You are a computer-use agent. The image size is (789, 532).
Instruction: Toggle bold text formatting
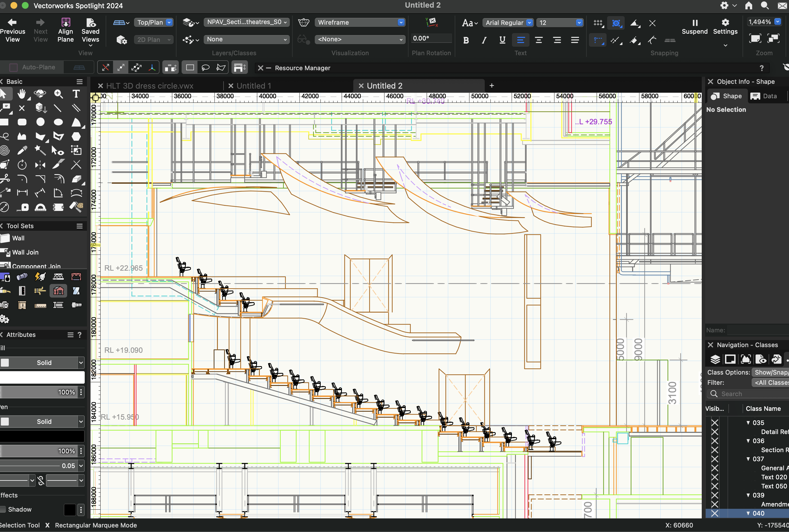(466, 40)
